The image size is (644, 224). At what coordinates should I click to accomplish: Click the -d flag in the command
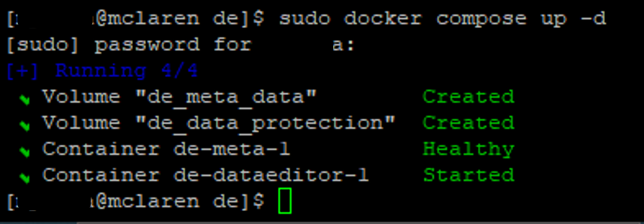click(x=594, y=19)
